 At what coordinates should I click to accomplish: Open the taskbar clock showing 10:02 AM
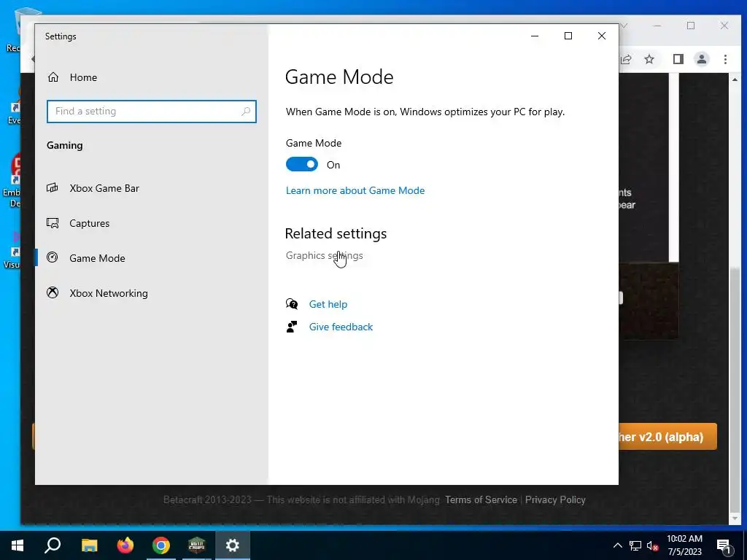coord(684,545)
